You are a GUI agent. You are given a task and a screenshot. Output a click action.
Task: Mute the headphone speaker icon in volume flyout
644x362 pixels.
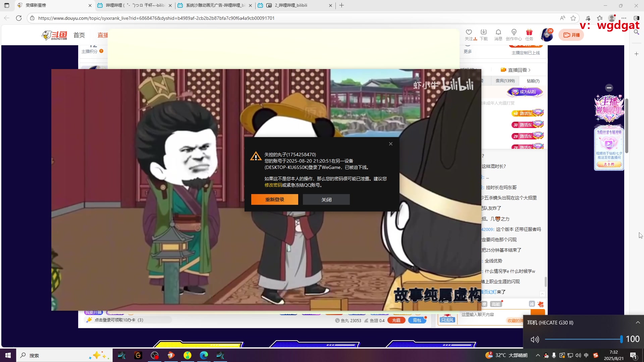tap(535, 339)
